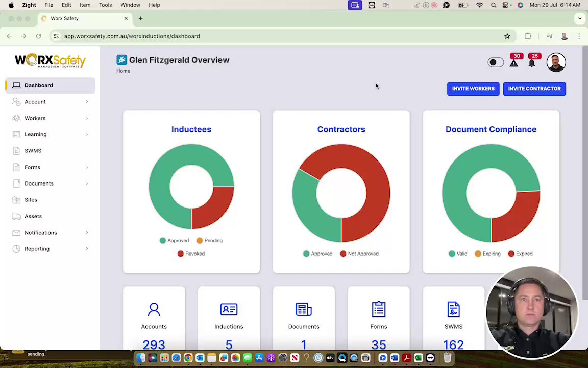
Task: Open the File menu
Action: tap(49, 5)
